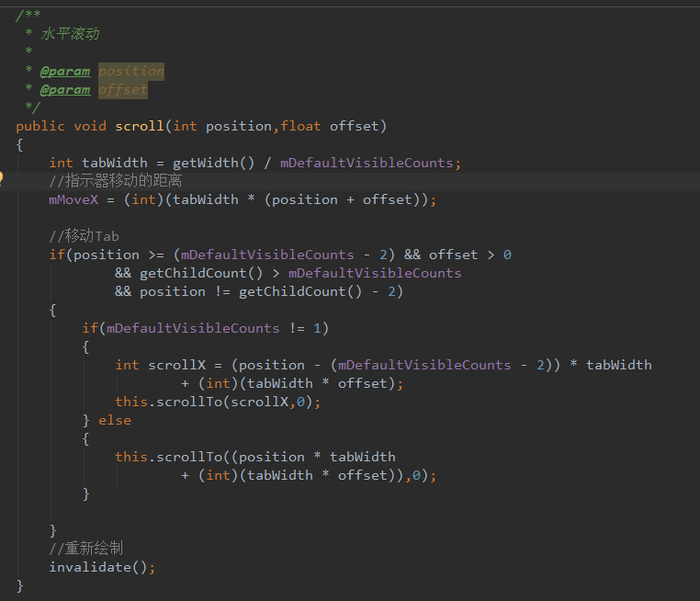Click the @param tag before position
Image resolution: width=700 pixels, height=601 pixels.
(65, 72)
